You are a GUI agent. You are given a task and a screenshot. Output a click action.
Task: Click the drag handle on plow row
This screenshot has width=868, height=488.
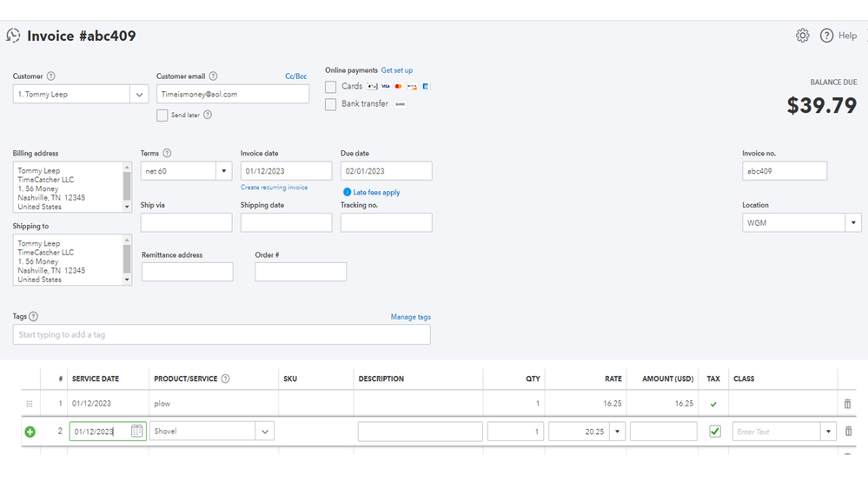click(x=30, y=404)
